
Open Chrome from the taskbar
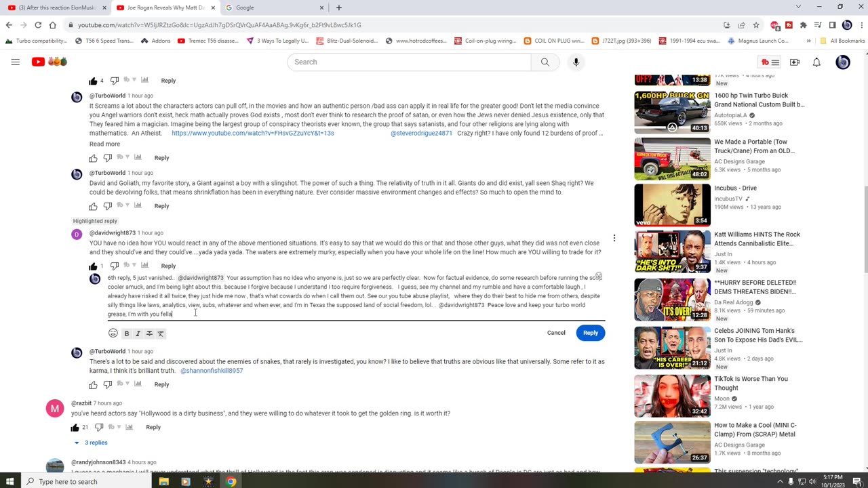(x=231, y=481)
